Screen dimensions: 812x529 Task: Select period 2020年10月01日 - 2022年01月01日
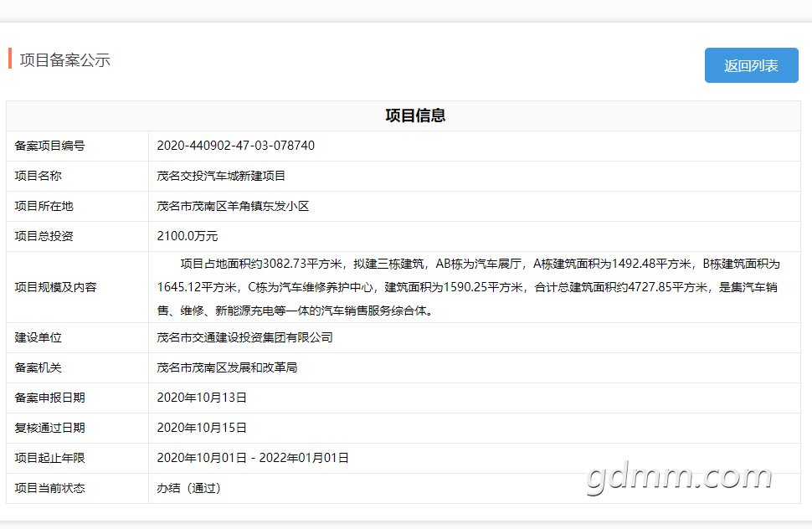coord(253,458)
